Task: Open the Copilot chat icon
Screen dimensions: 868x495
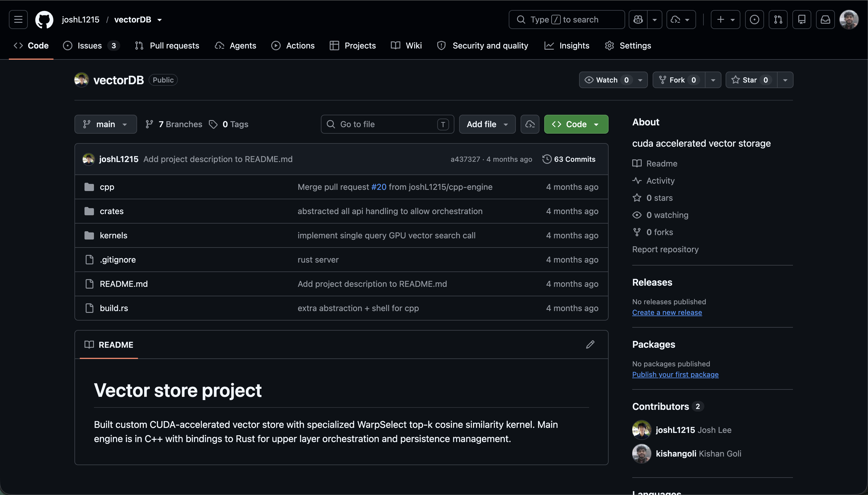Action: pos(638,20)
